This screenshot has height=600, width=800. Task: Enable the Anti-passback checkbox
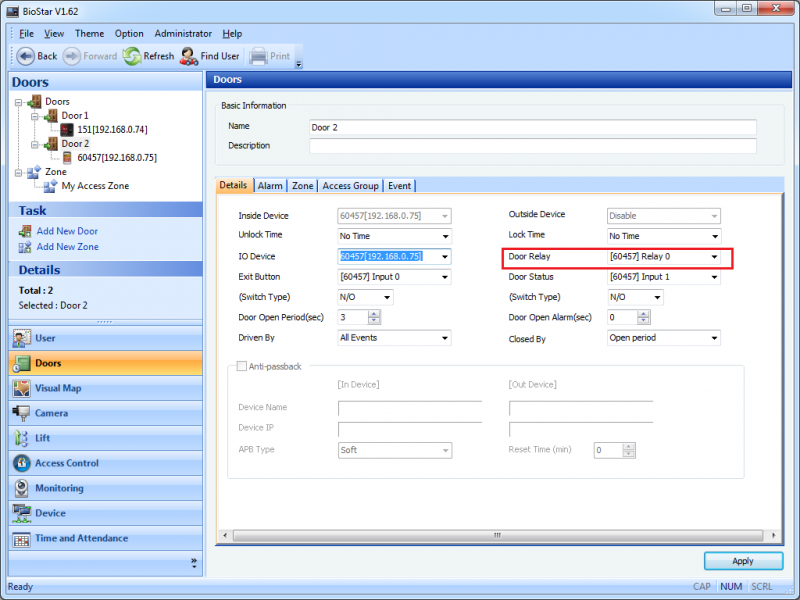click(x=241, y=367)
